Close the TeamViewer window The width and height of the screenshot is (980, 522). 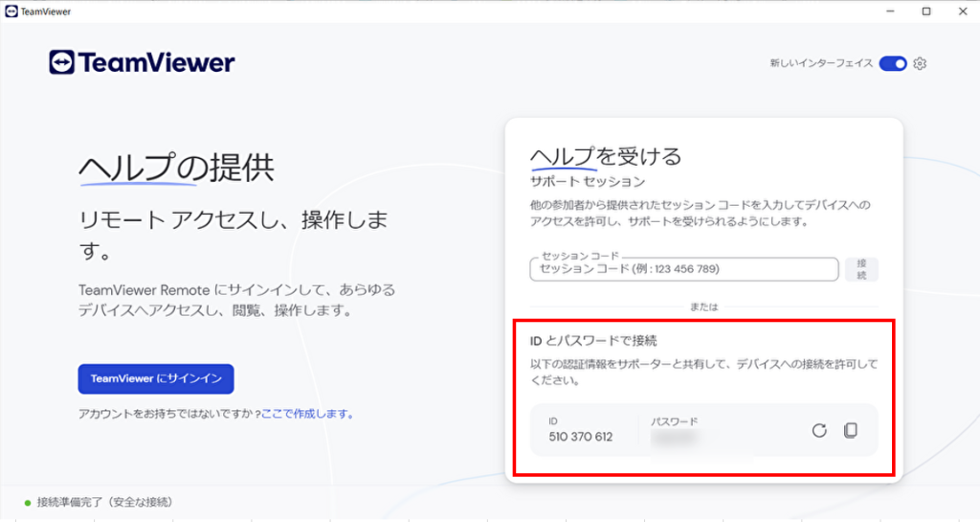(962, 11)
